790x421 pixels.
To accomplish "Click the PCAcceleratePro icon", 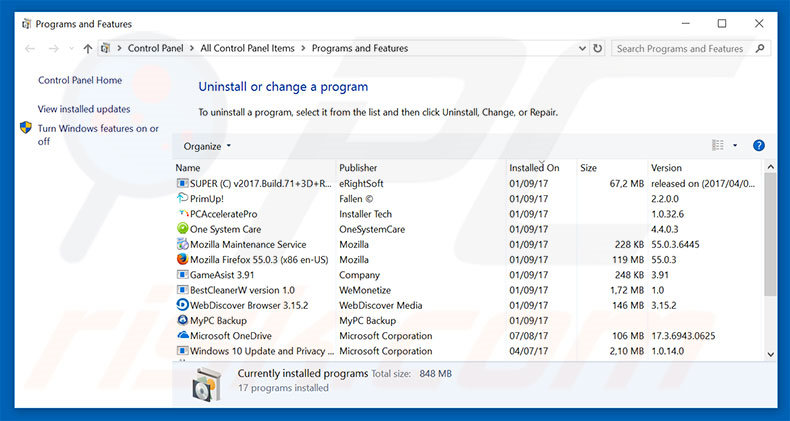I will point(182,214).
